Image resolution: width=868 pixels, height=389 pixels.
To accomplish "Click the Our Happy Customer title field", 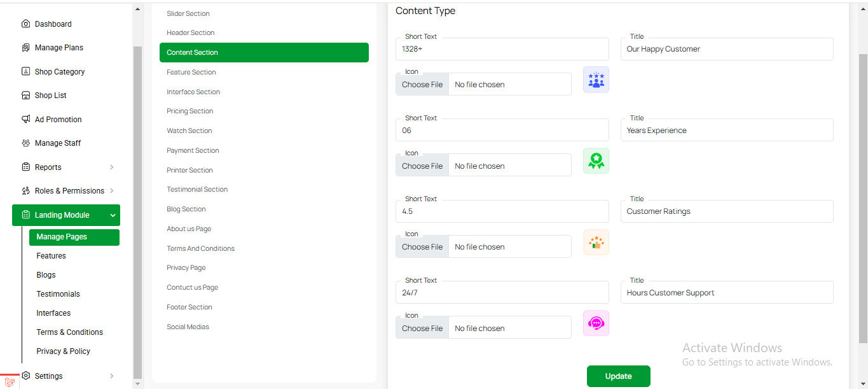I will pyautogui.click(x=726, y=49).
